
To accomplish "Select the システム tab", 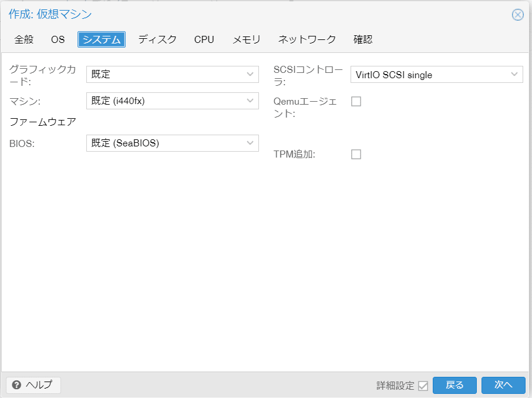I will click(102, 39).
